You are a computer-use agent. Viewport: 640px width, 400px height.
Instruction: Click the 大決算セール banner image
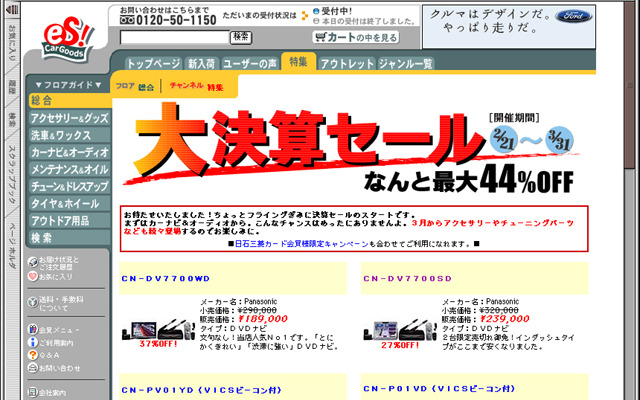tap(351, 149)
